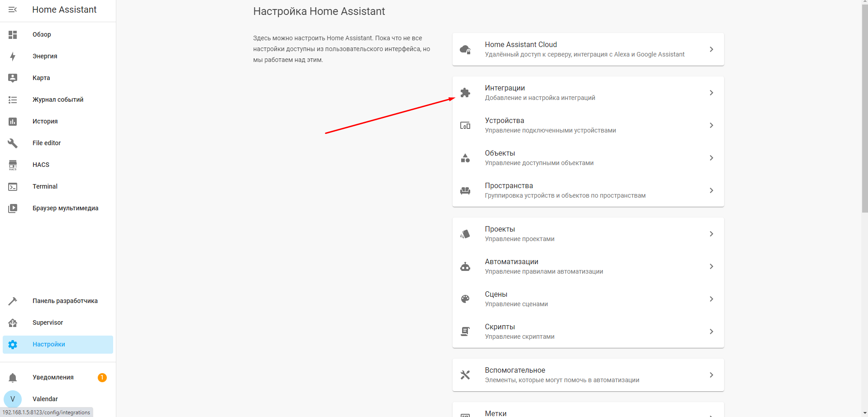Open Home Assistant Cloud via its chevron
Image resolution: width=868 pixels, height=417 pixels.
pyautogui.click(x=711, y=49)
